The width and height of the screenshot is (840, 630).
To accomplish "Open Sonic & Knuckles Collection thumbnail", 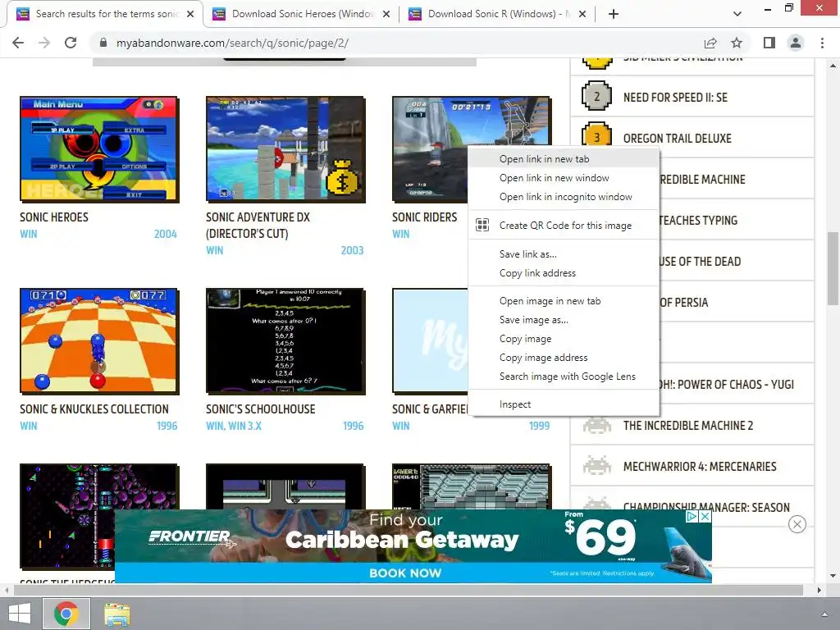I will click(x=99, y=340).
